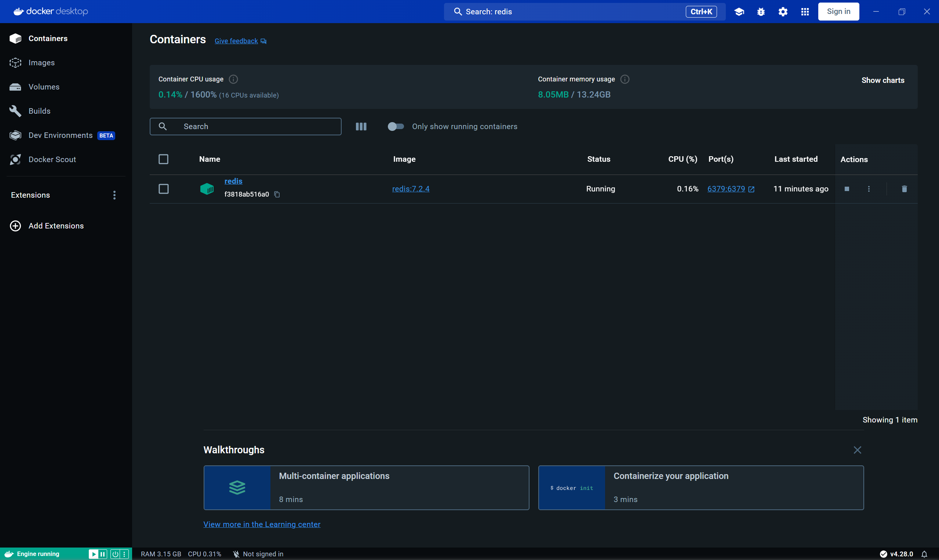Open Builds in sidebar

[x=66, y=111]
